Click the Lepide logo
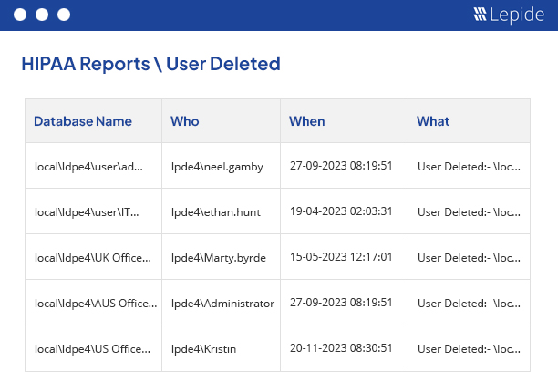This screenshot has height=392, width=558. (509, 15)
